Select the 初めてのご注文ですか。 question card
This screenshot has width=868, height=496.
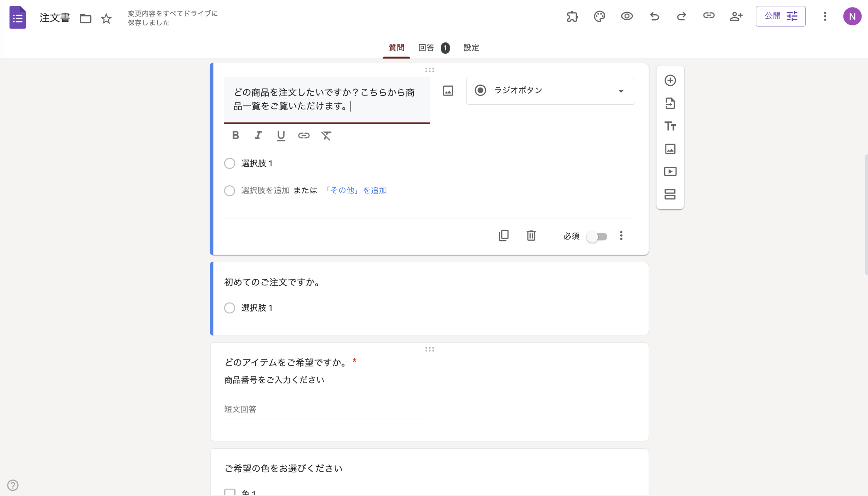429,298
